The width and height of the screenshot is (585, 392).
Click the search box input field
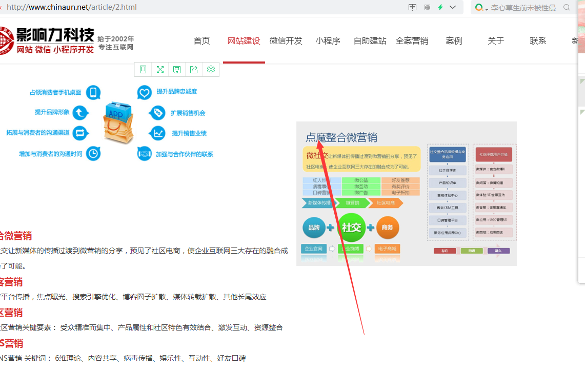pyautogui.click(x=523, y=7)
